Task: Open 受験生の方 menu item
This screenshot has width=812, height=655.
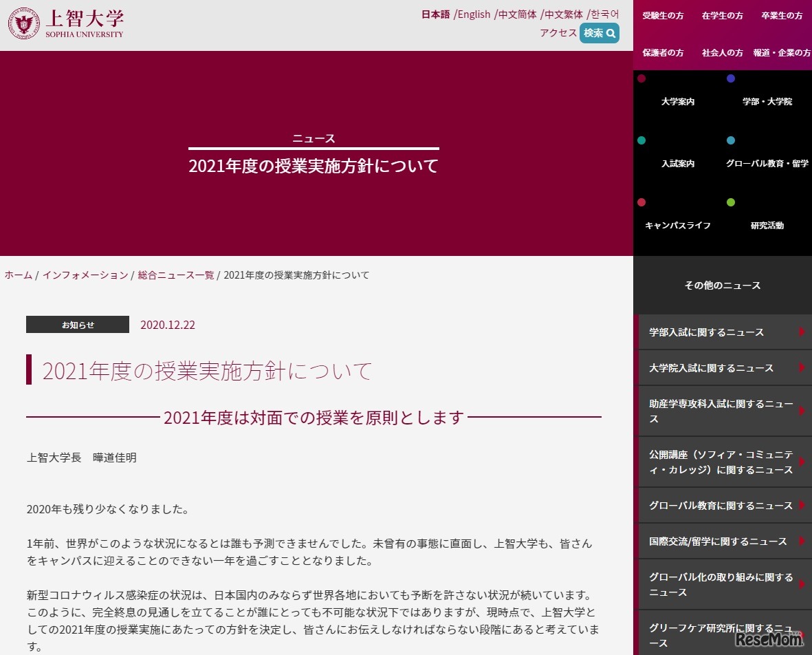Action: coord(663,16)
